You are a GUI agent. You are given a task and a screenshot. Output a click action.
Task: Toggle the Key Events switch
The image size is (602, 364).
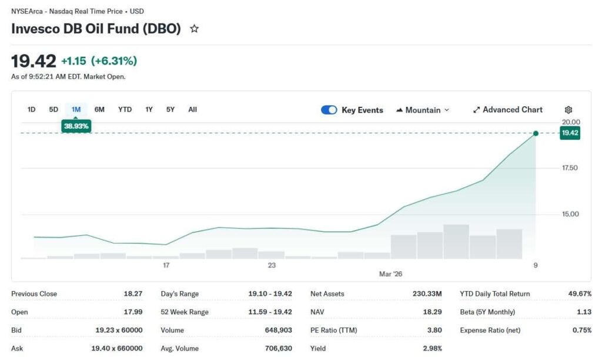tap(329, 110)
